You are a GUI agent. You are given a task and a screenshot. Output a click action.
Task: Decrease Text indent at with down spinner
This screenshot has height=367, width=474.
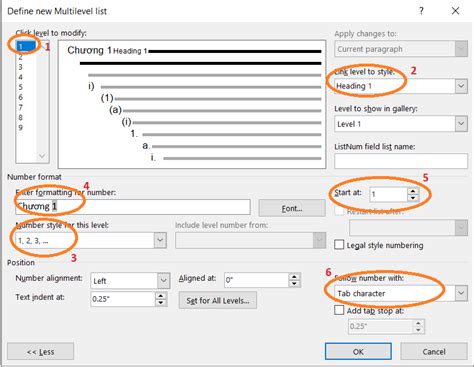point(161,302)
